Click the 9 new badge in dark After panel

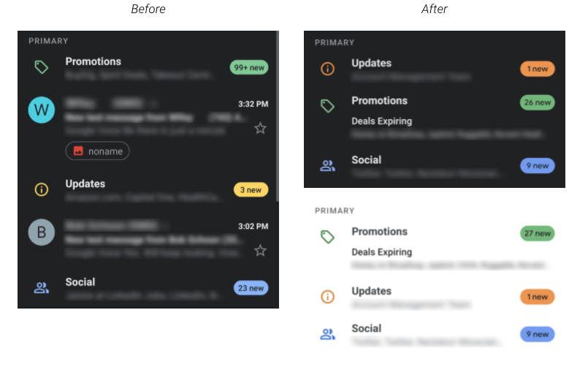[x=538, y=166]
